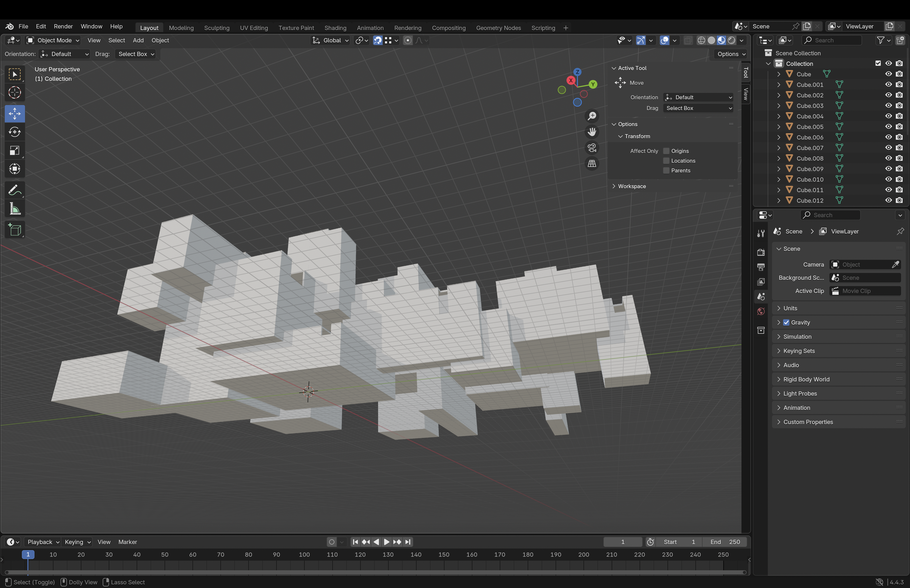
Task: Choose the Add Cube tool
Action: (15, 230)
